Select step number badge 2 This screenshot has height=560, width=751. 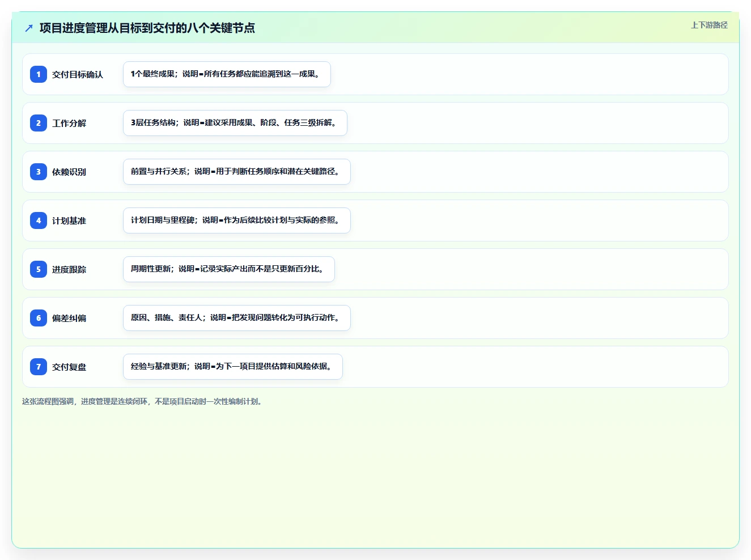coord(39,123)
